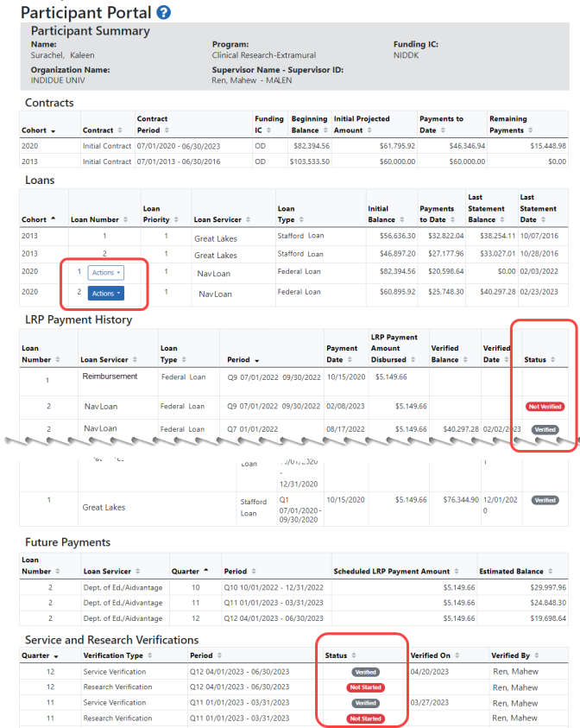This screenshot has width=580, height=728.
Task: Select verified on date 04/20/2023
Action: click(430, 672)
